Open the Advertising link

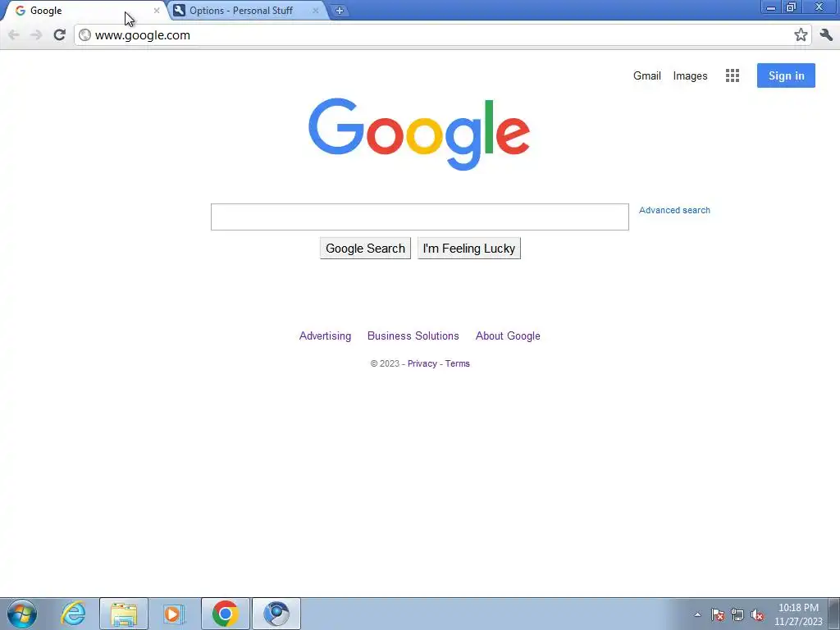[325, 336]
